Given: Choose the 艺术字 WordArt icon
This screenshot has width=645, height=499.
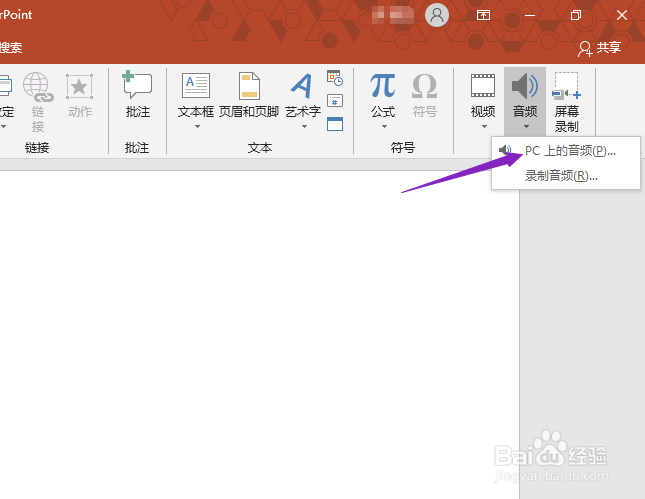Looking at the screenshot, I should tap(302, 86).
